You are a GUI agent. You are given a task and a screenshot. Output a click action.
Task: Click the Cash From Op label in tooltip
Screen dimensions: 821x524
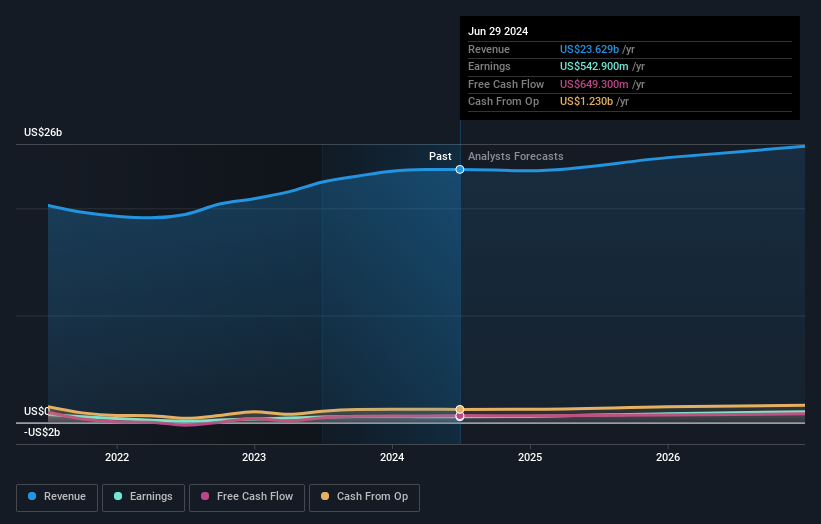point(503,102)
